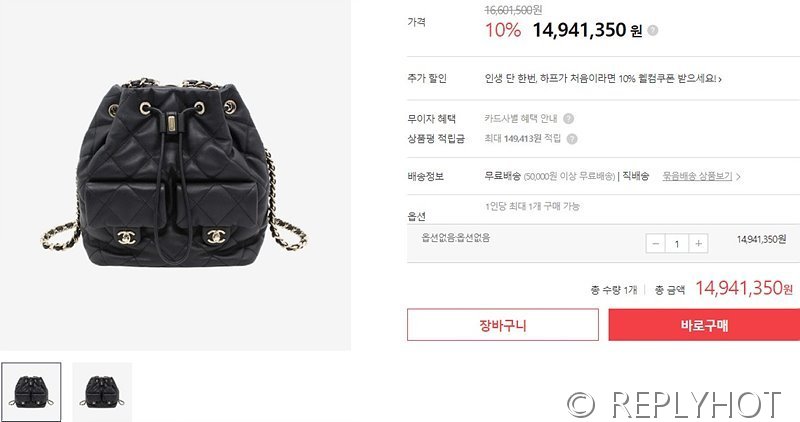
Task: Select the first bag thumbnail
Action: click(x=31, y=392)
